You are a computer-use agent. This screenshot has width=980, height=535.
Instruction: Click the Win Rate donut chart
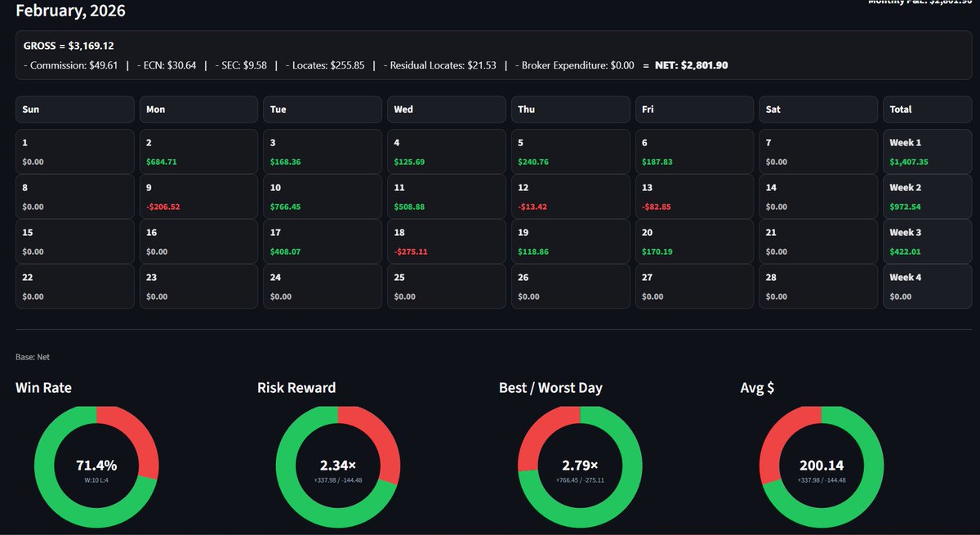pos(96,467)
